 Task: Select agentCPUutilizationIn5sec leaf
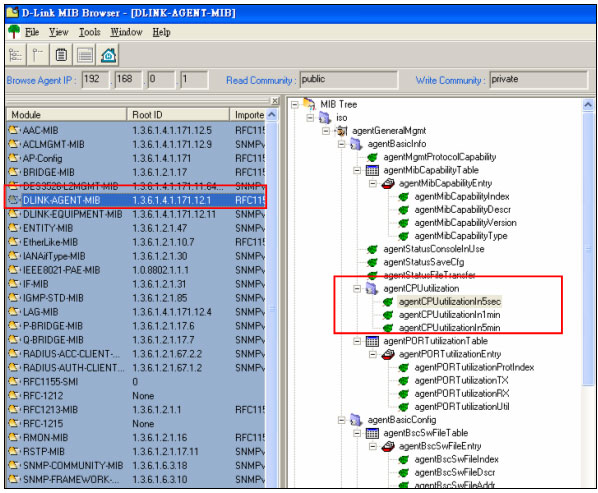pyautogui.click(x=450, y=302)
